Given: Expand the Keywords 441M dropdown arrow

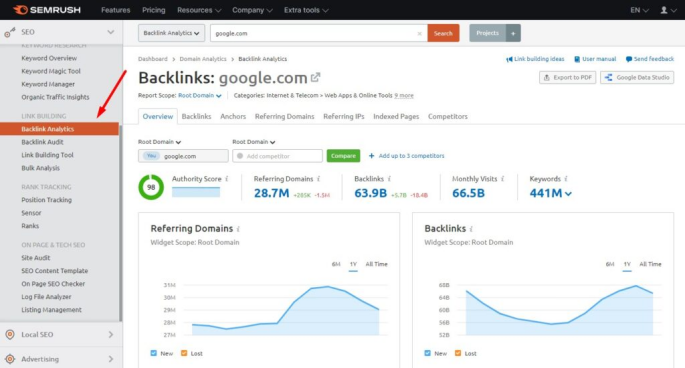Looking at the screenshot, I should [568, 194].
